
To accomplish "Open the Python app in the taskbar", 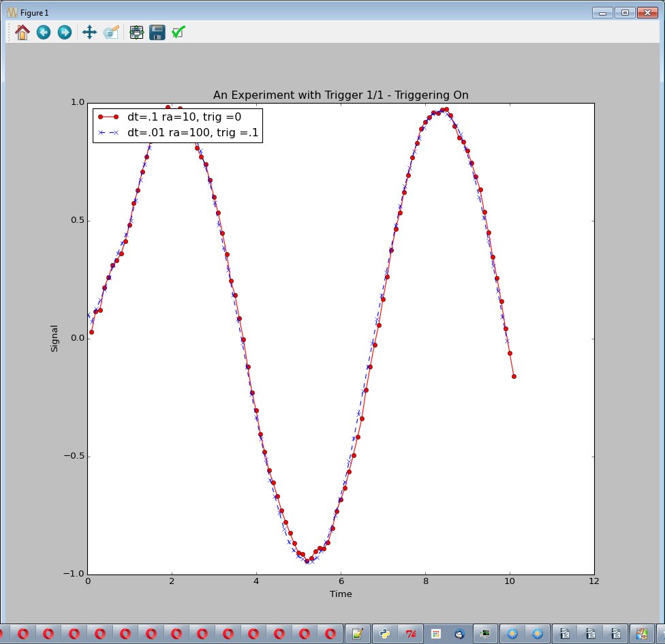I will (x=384, y=634).
